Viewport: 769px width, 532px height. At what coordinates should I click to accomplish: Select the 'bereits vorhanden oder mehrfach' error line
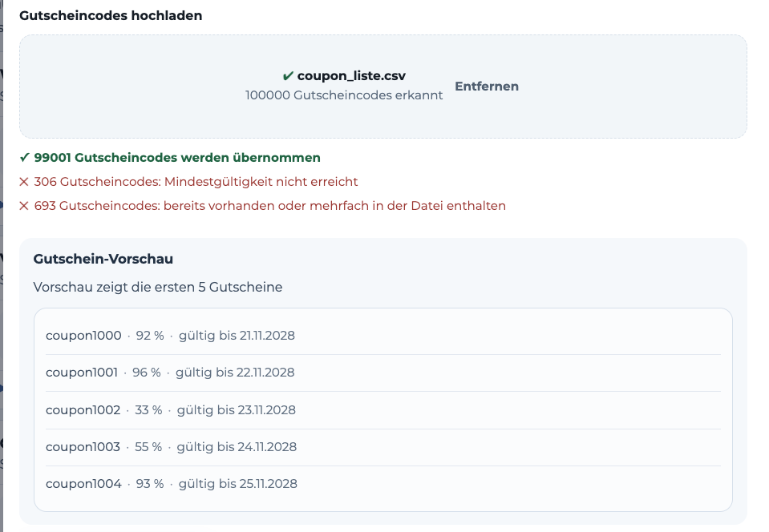pyautogui.click(x=269, y=206)
